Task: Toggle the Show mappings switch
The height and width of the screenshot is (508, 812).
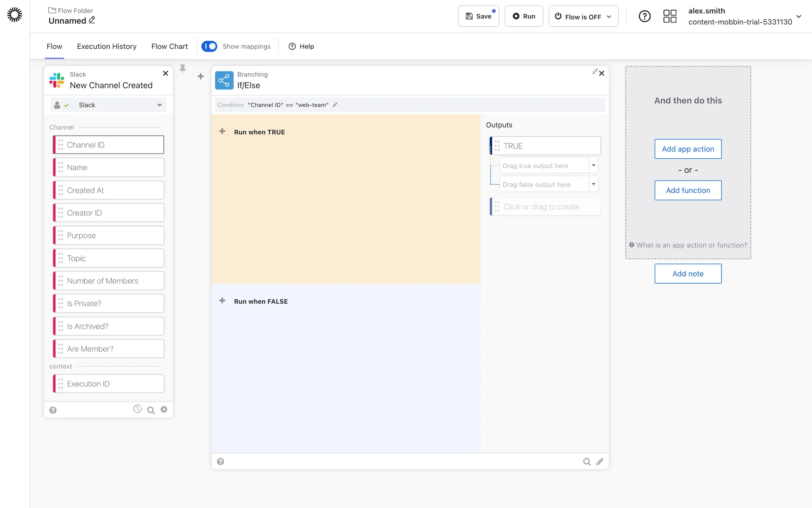Action: pos(209,46)
